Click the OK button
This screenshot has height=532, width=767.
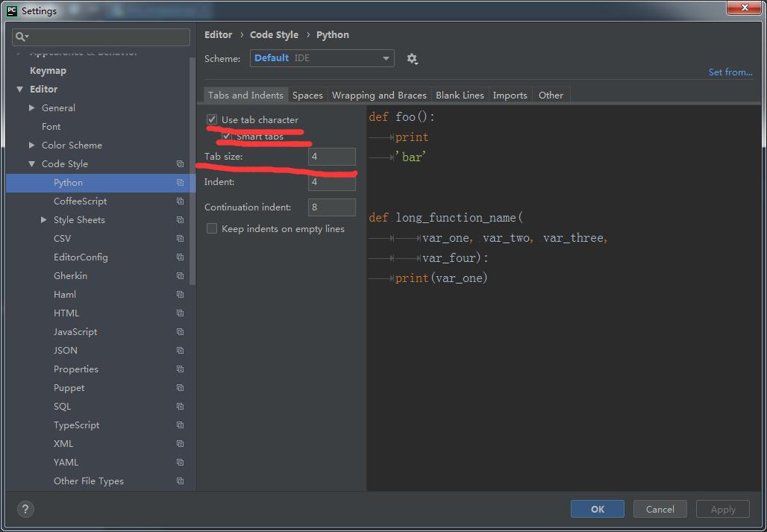pos(597,508)
